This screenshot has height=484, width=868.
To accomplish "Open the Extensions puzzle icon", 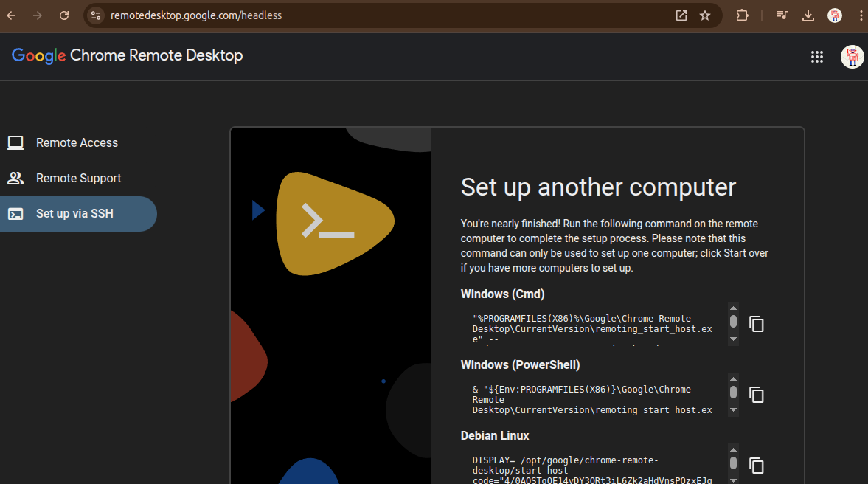I will [742, 15].
